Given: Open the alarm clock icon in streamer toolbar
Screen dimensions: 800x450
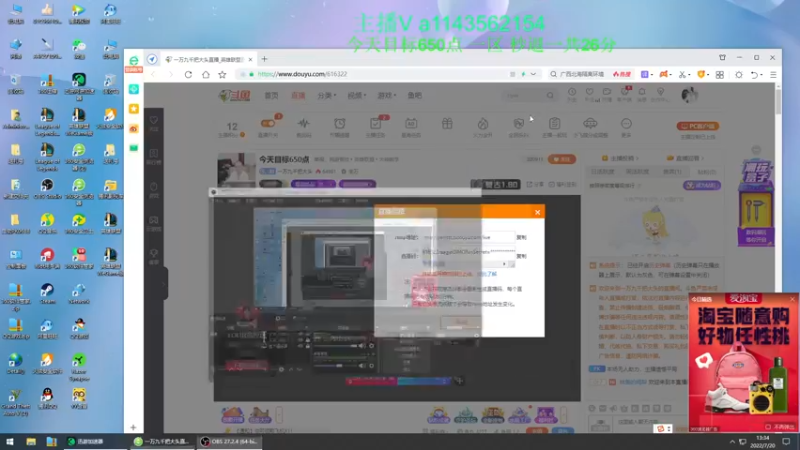Looking at the screenshot, I should point(339,123).
